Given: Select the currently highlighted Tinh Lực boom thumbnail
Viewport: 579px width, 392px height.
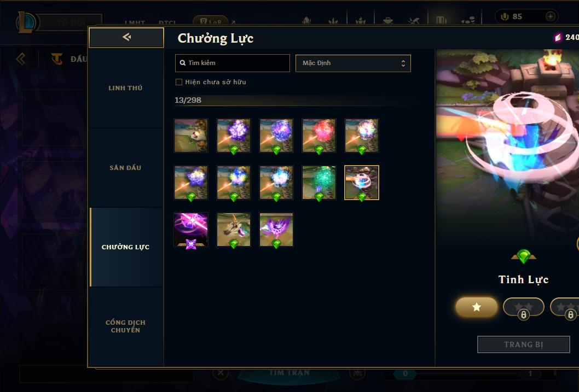Looking at the screenshot, I should pyautogui.click(x=362, y=183).
